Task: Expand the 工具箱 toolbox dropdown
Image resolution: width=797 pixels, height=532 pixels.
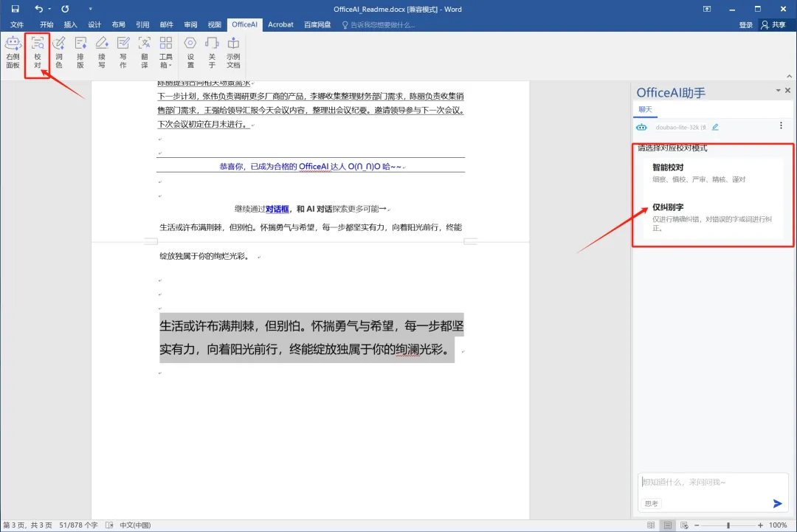Action: [x=166, y=52]
